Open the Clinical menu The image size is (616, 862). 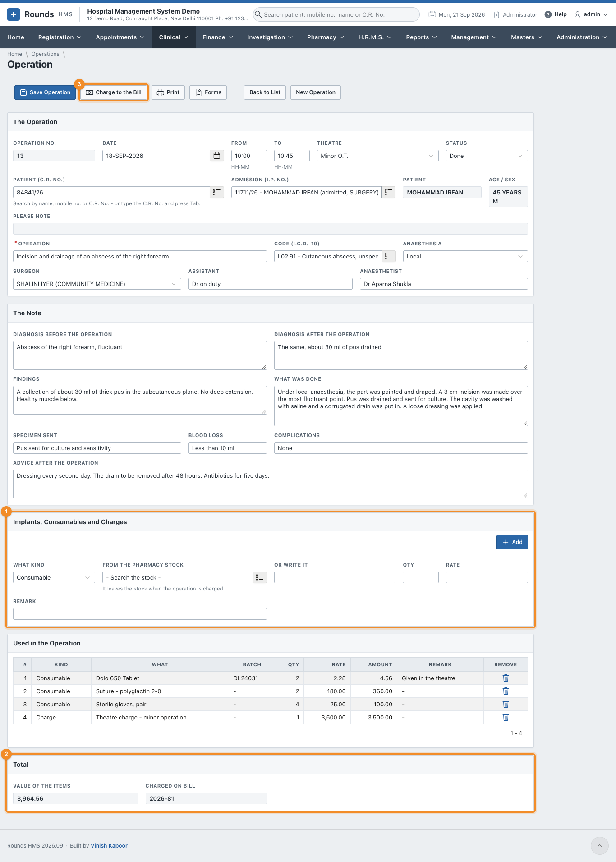pyautogui.click(x=174, y=37)
